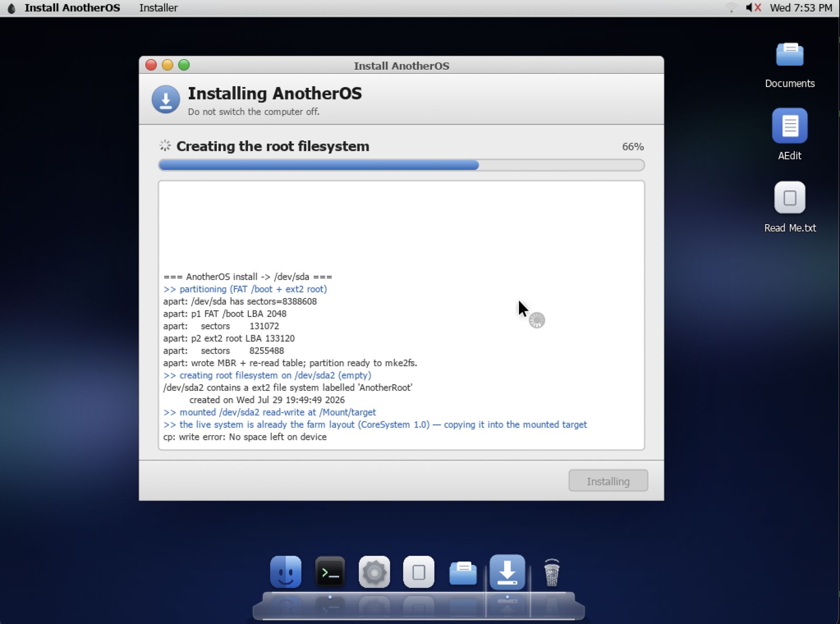Click the 'creating root filesystem on /dev/sda2' line
This screenshot has width=840, height=624.
click(x=267, y=375)
